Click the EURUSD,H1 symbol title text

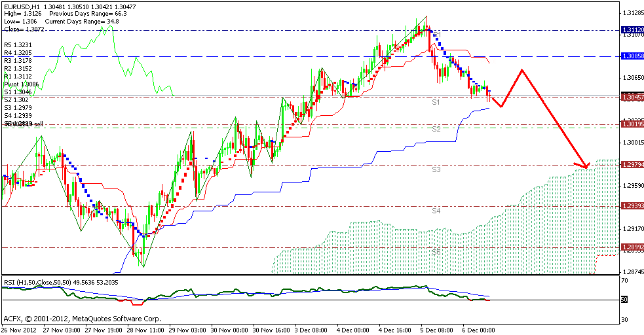click(20, 5)
